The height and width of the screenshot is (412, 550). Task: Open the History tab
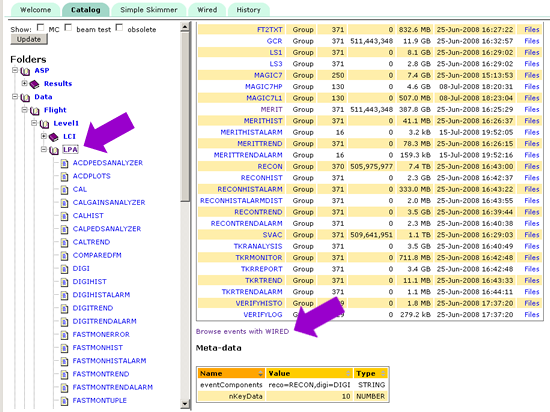(248, 10)
